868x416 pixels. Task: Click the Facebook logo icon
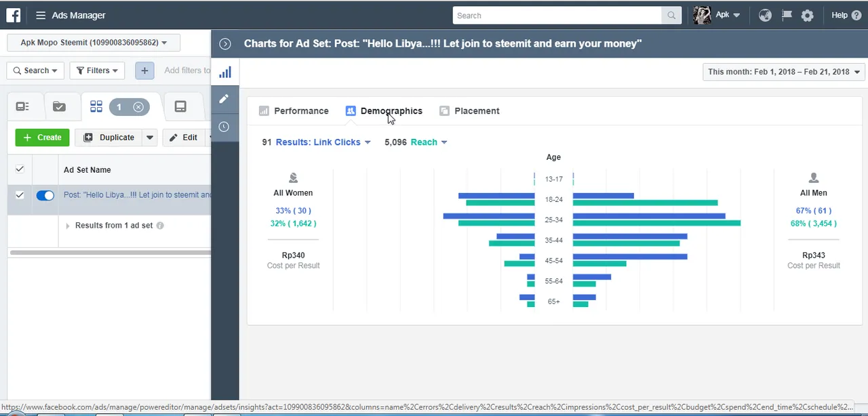14,15
